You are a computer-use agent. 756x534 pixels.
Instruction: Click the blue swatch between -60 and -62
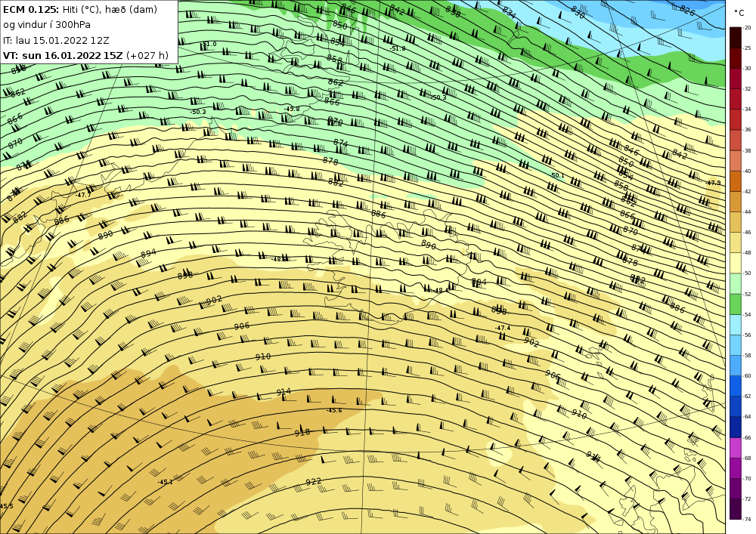(x=736, y=386)
